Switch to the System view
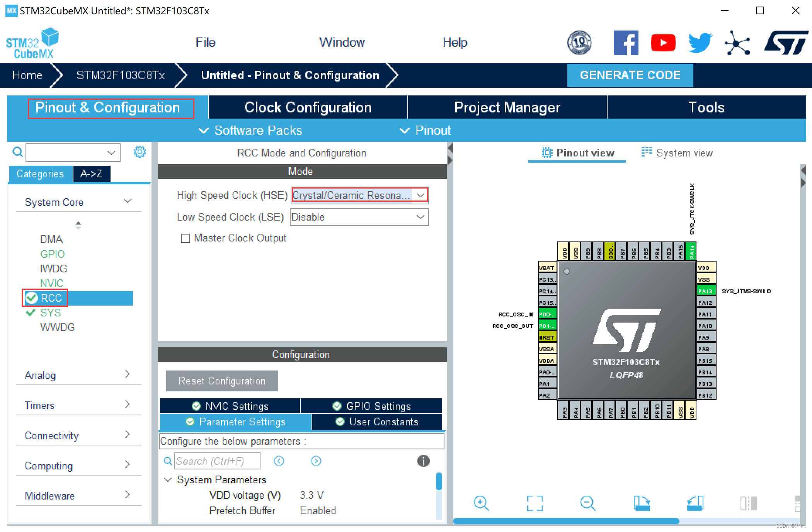 pyautogui.click(x=677, y=153)
